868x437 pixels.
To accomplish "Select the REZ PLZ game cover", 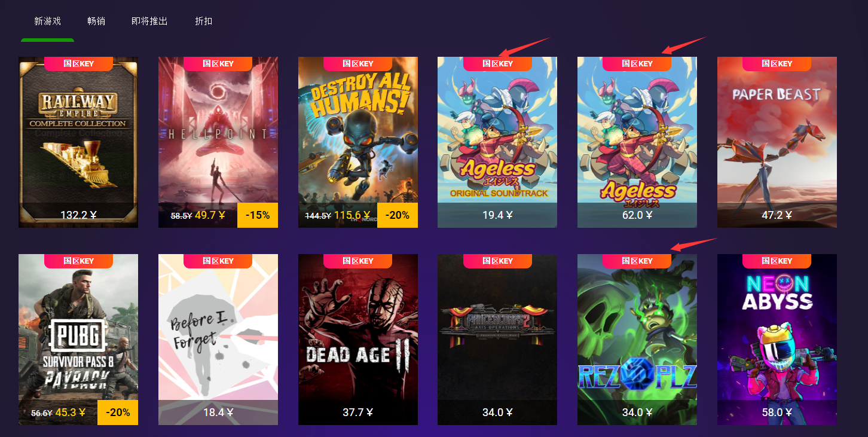I will pos(637,340).
